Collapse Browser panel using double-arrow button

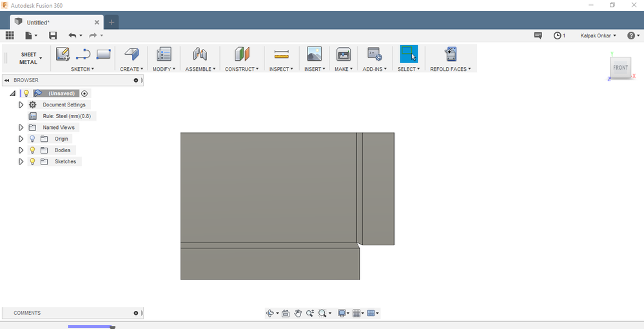[6, 80]
